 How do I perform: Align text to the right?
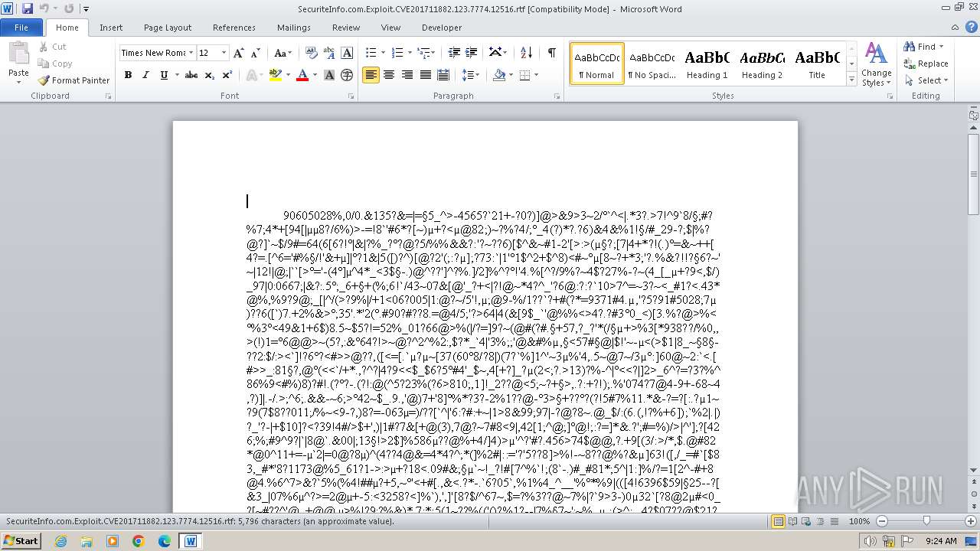[407, 75]
